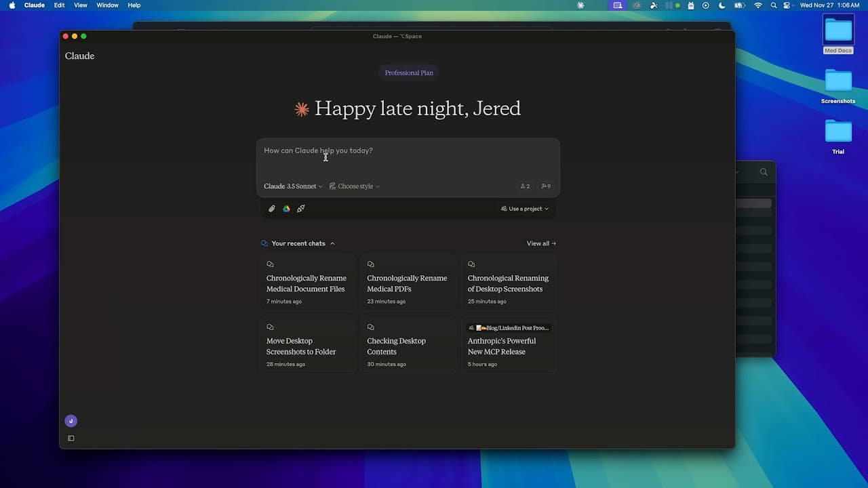The image size is (868, 488).
Task: Open Control Center icon in menu bar
Action: (x=787, y=5)
